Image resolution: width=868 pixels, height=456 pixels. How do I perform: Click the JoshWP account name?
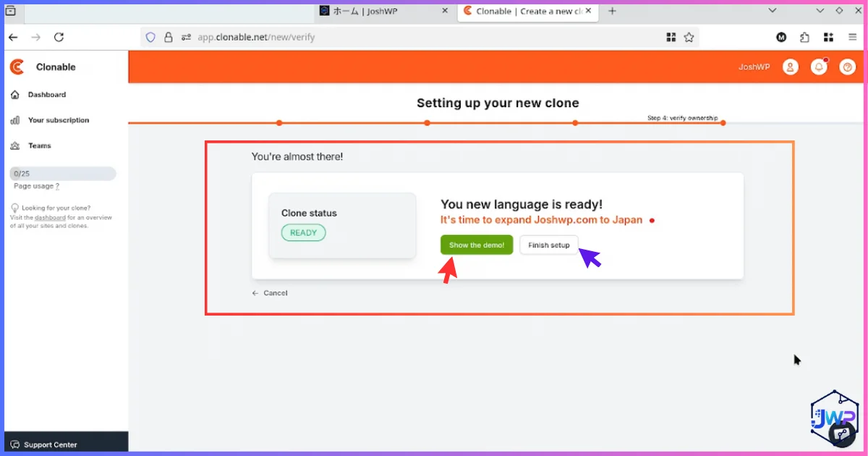(754, 67)
